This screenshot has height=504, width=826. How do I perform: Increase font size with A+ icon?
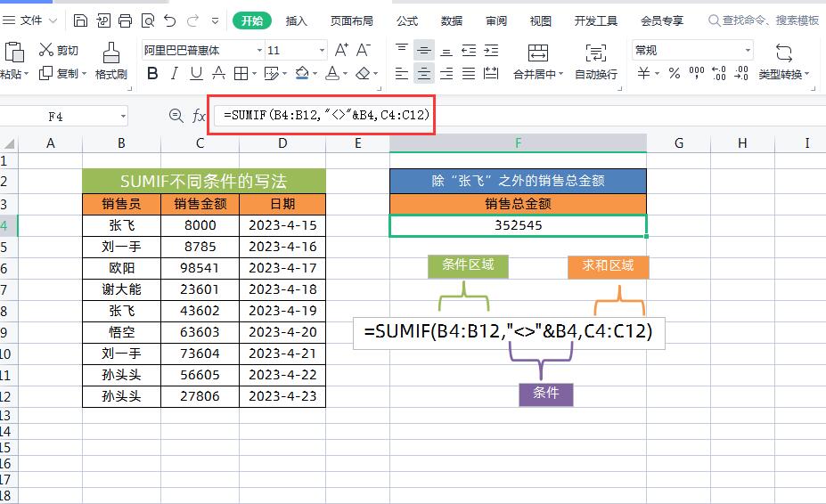click(341, 50)
